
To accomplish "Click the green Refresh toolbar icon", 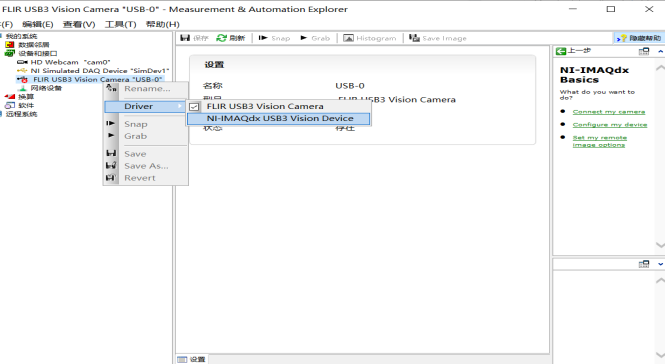I will click(x=221, y=38).
